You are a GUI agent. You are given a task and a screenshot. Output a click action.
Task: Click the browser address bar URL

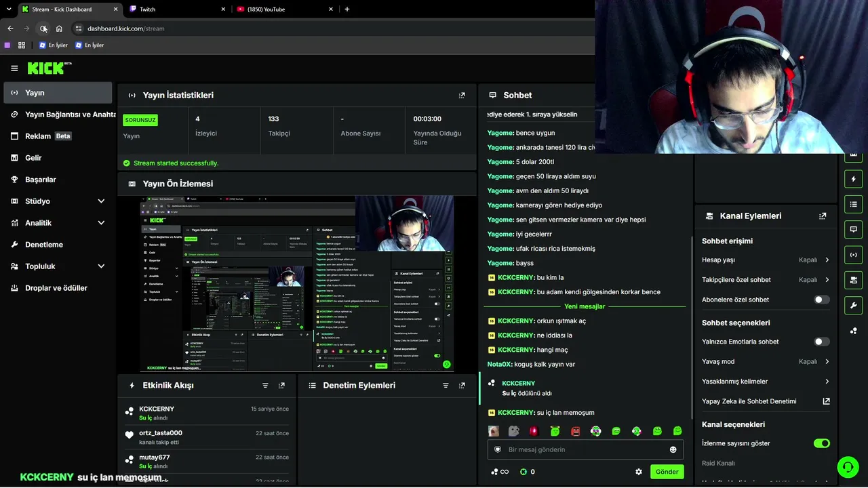(126, 28)
